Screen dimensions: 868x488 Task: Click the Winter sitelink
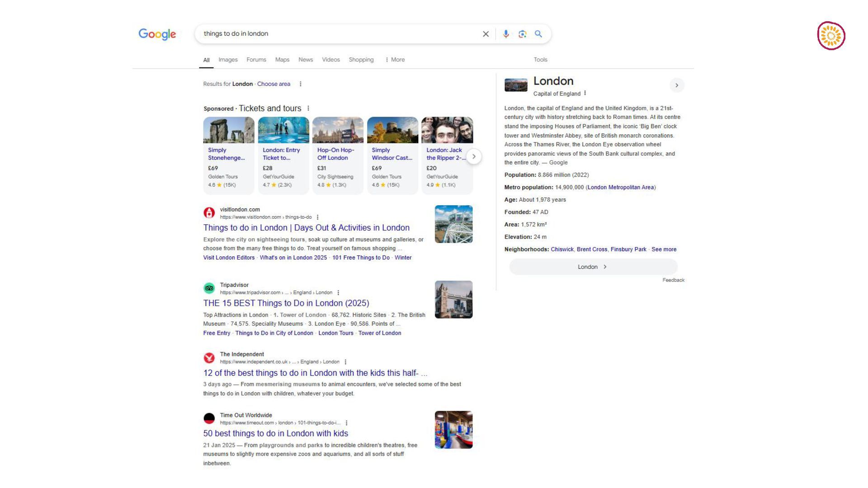(403, 258)
